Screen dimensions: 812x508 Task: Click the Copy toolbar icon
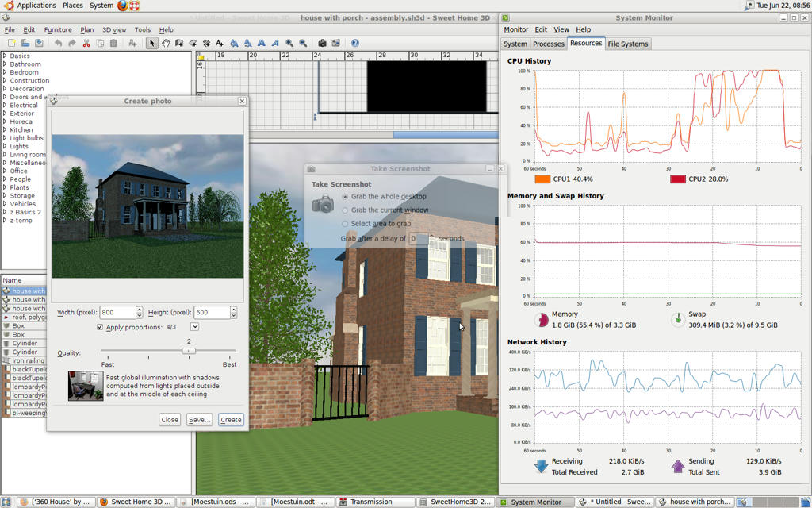(x=101, y=43)
